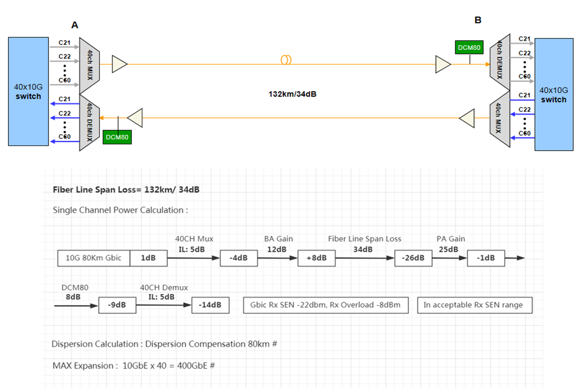Select the DCM80 module at site A
Image resolution: width=588 pixels, height=392 pixels.
point(117,137)
